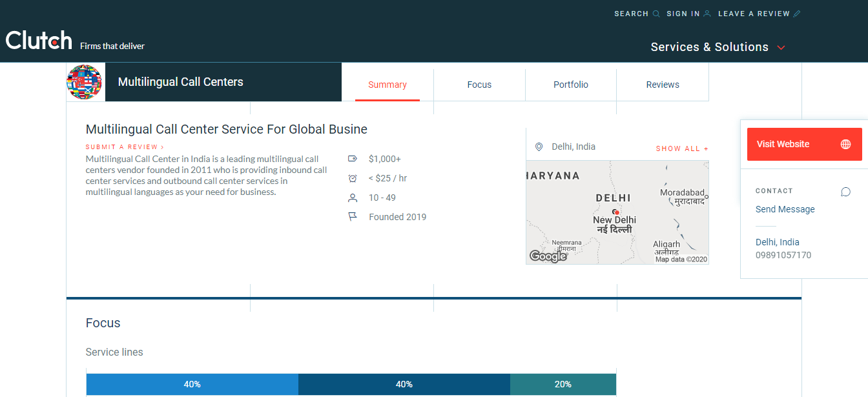Click the Delhi map image

tap(617, 212)
